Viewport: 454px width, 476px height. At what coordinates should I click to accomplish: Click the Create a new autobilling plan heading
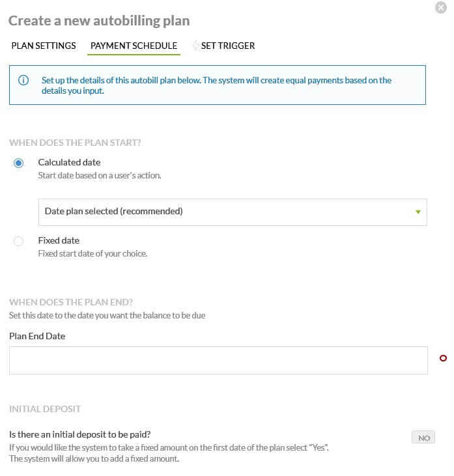pos(99,21)
